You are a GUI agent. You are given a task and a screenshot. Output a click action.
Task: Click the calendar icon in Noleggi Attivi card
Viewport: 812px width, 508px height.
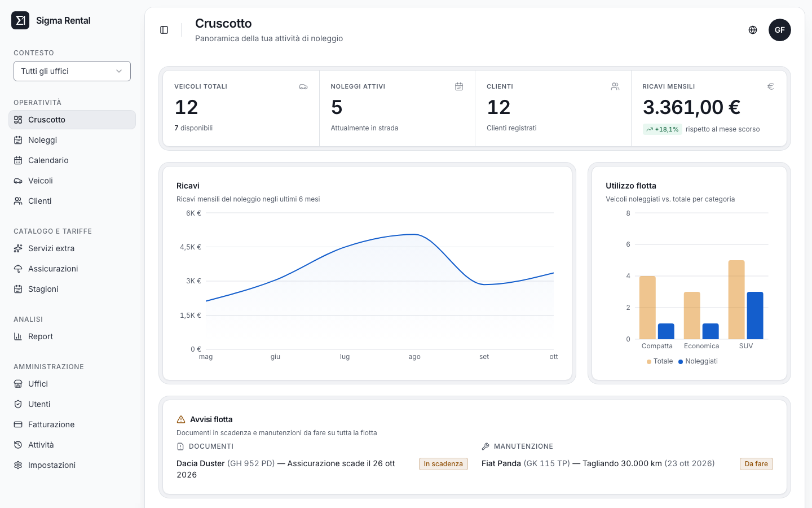[459, 86]
